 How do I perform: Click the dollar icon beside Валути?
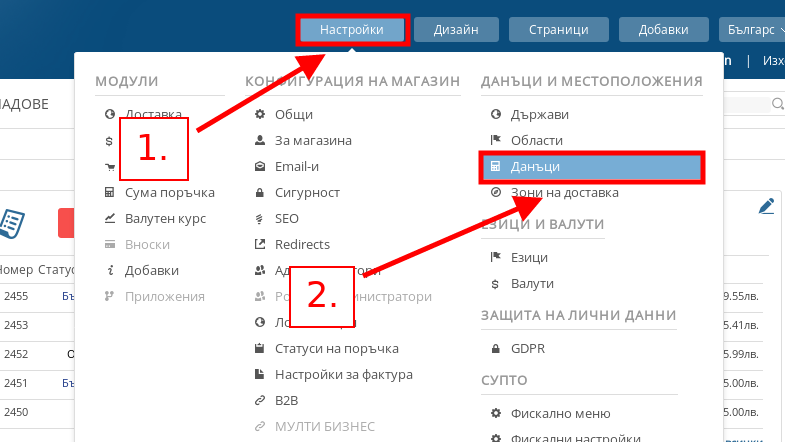(x=494, y=284)
